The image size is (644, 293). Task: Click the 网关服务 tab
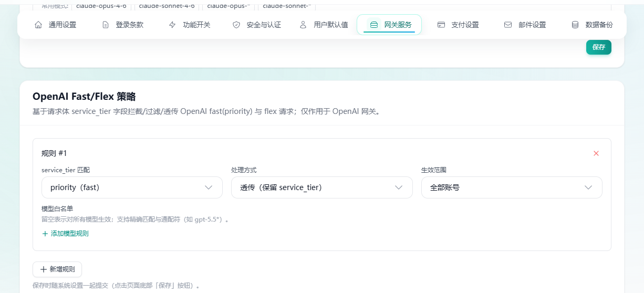pos(389,25)
